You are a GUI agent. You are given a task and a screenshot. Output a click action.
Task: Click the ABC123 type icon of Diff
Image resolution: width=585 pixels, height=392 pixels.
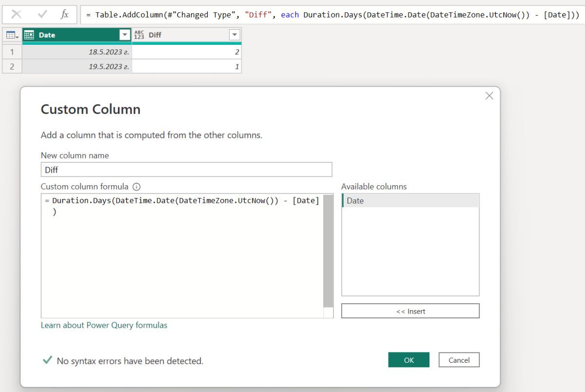[x=139, y=35]
